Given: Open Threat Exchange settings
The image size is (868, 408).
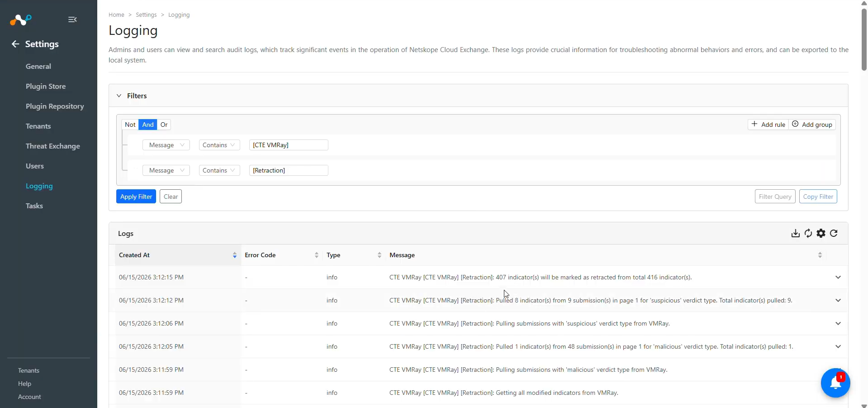Looking at the screenshot, I should point(53,146).
